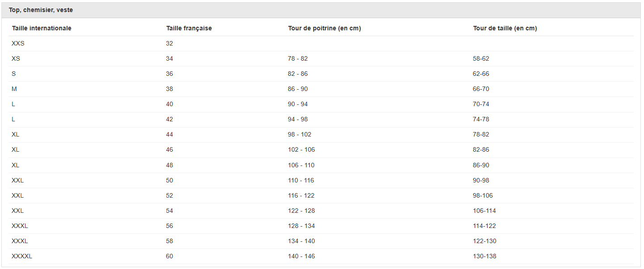This screenshot has height=269, width=644.
Task: Click the 'Taille française' column heading
Action: [x=189, y=28]
